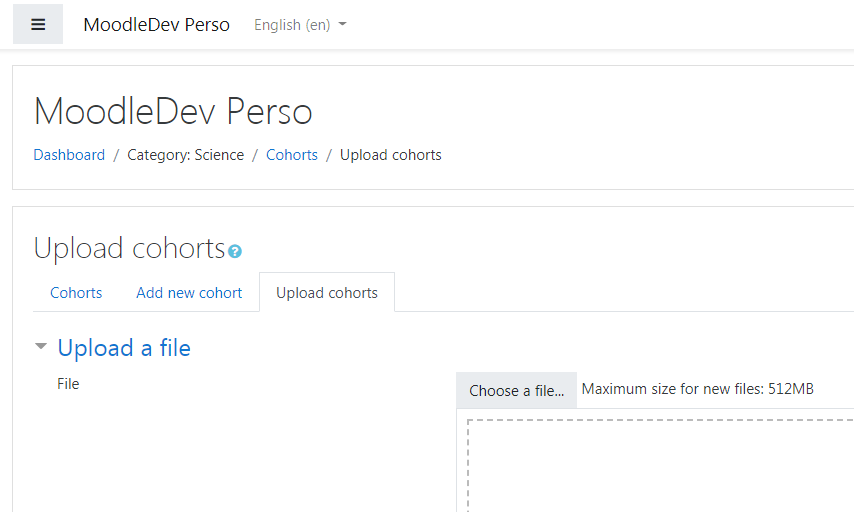Viewport: 854px width, 512px height.
Task: Click the MoodleDev Perso navbar brand
Action: coord(156,25)
